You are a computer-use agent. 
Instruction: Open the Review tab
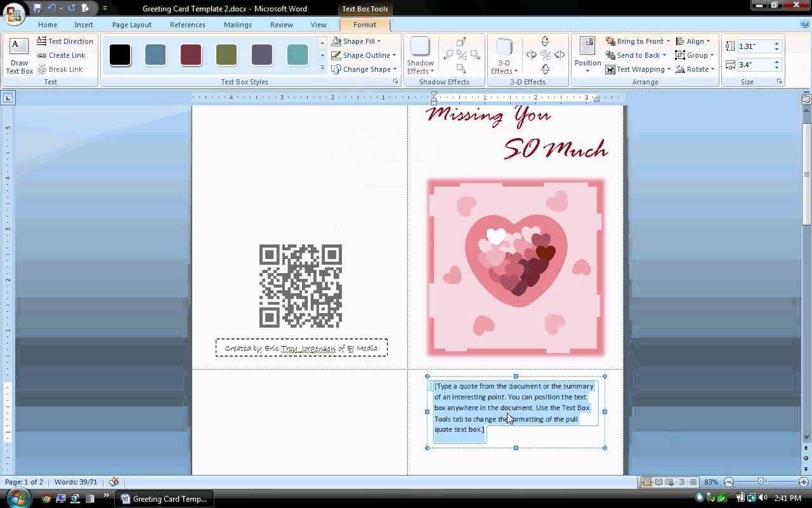(x=282, y=25)
